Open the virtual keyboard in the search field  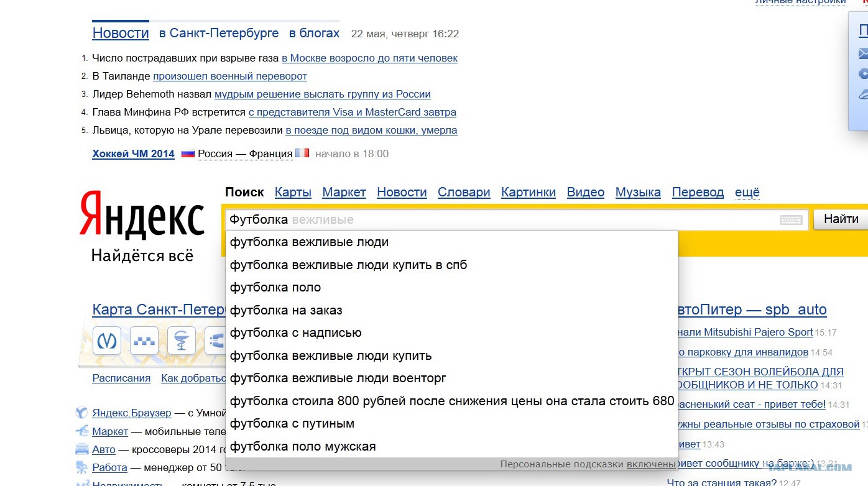click(791, 220)
